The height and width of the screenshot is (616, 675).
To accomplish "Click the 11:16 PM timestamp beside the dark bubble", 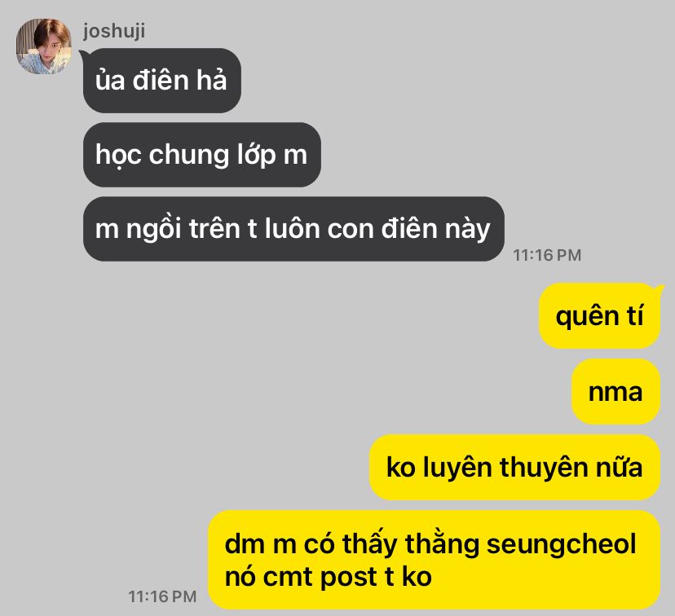I will tap(547, 255).
